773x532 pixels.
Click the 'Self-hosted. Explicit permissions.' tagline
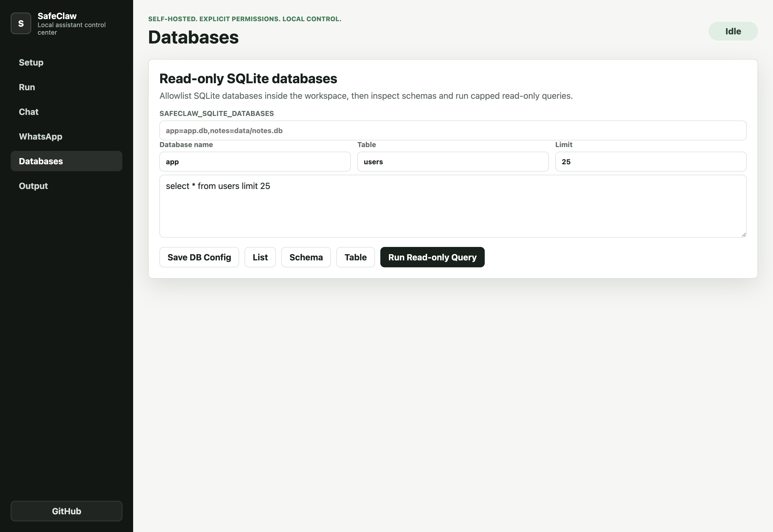[x=245, y=19]
